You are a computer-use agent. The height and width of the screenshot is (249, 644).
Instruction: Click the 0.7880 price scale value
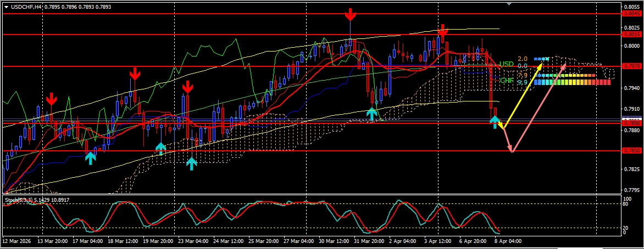click(631, 131)
